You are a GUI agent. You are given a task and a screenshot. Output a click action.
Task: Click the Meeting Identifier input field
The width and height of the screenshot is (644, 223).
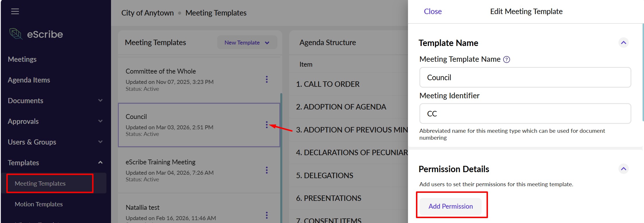[525, 114]
